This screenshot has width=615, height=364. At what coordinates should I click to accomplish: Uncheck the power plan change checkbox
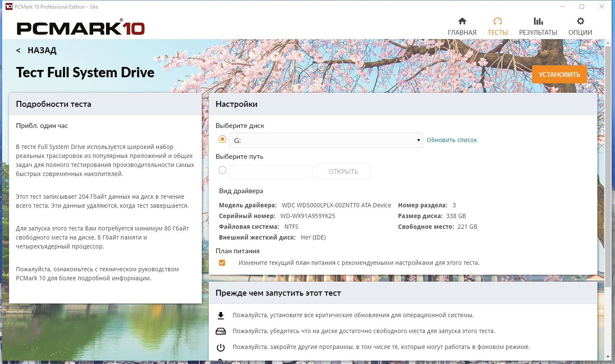[222, 263]
